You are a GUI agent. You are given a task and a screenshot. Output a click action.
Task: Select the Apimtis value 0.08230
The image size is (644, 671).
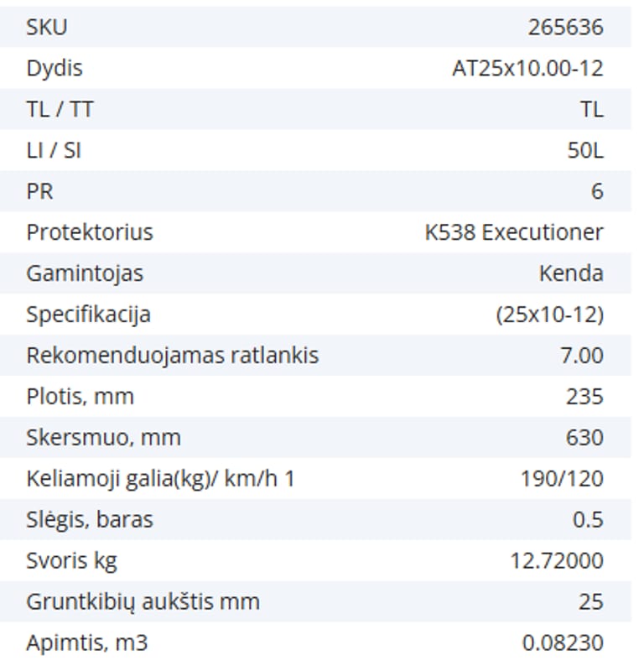(562, 643)
